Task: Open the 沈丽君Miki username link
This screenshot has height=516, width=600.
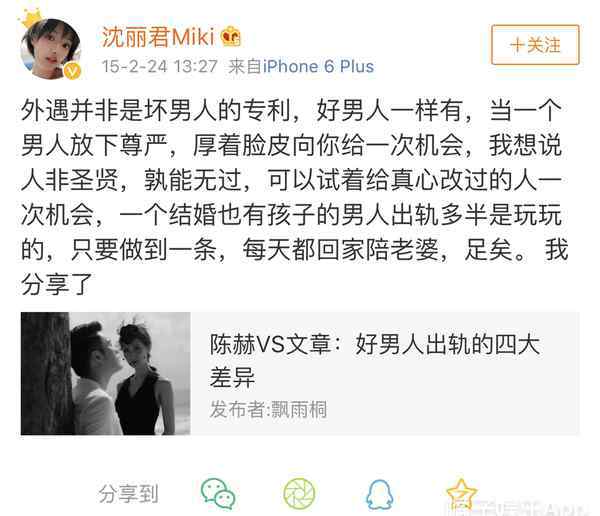Action: (158, 37)
